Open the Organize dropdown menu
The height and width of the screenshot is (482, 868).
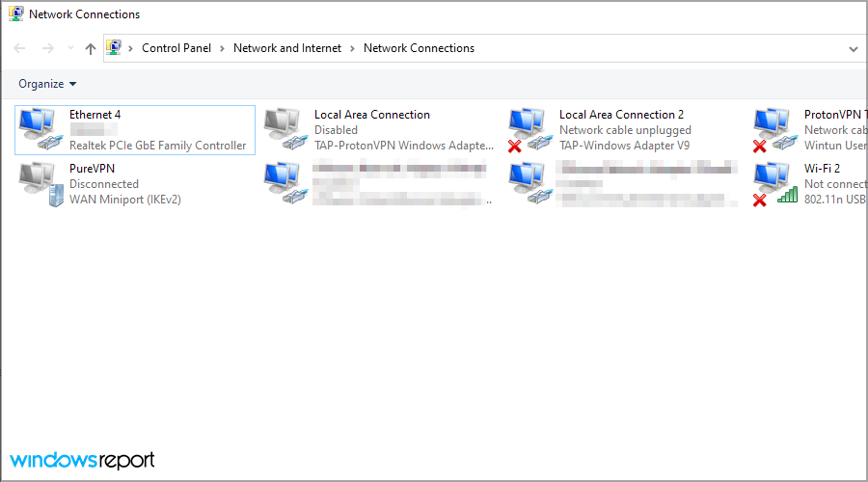coord(47,84)
